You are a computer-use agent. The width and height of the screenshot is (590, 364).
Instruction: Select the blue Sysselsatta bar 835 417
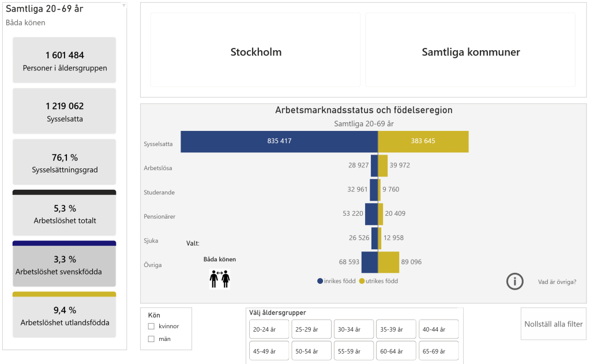click(279, 141)
